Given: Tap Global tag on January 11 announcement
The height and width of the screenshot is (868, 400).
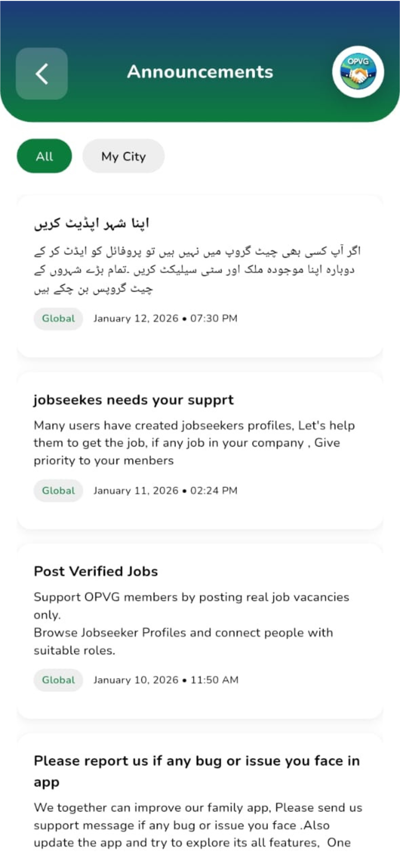Looking at the screenshot, I should pyautogui.click(x=58, y=490).
